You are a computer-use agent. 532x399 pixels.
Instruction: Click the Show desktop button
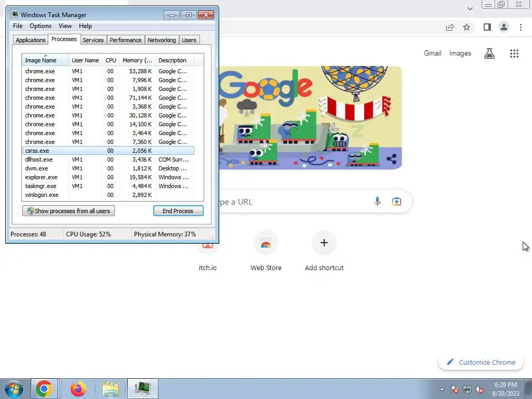tap(528, 389)
